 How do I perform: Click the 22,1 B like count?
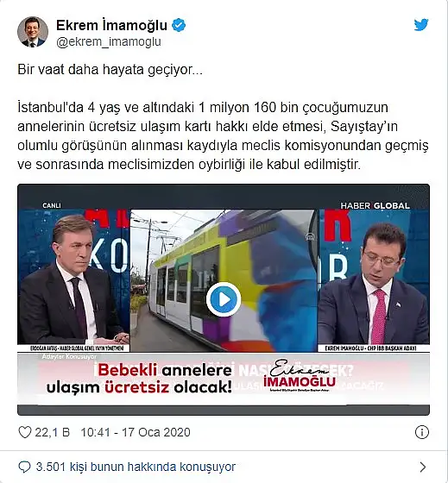pyautogui.click(x=52, y=432)
